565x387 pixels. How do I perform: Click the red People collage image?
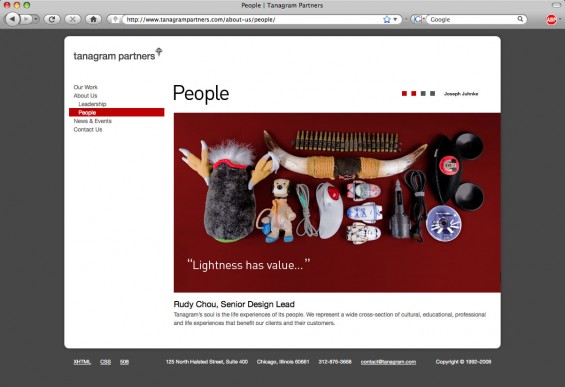337,203
